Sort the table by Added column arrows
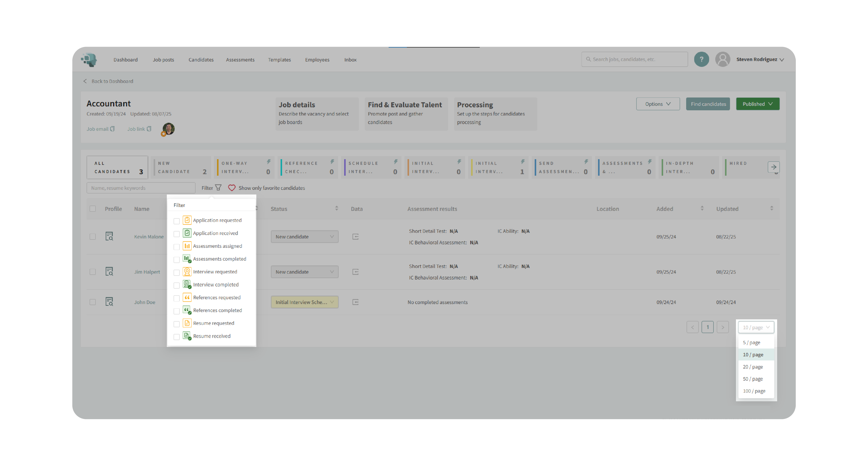868x466 pixels. tap(702, 208)
